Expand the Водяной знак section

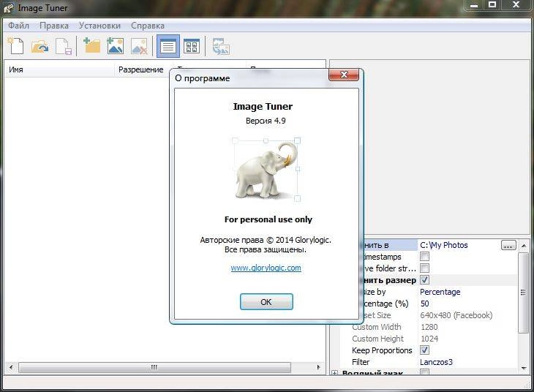[335, 373]
